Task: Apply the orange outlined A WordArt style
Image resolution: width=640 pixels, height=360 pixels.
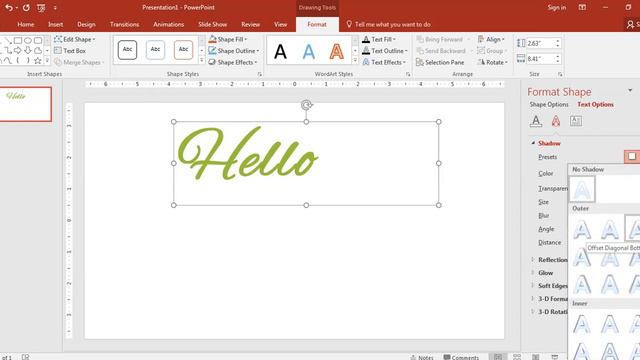Action: tap(337, 51)
